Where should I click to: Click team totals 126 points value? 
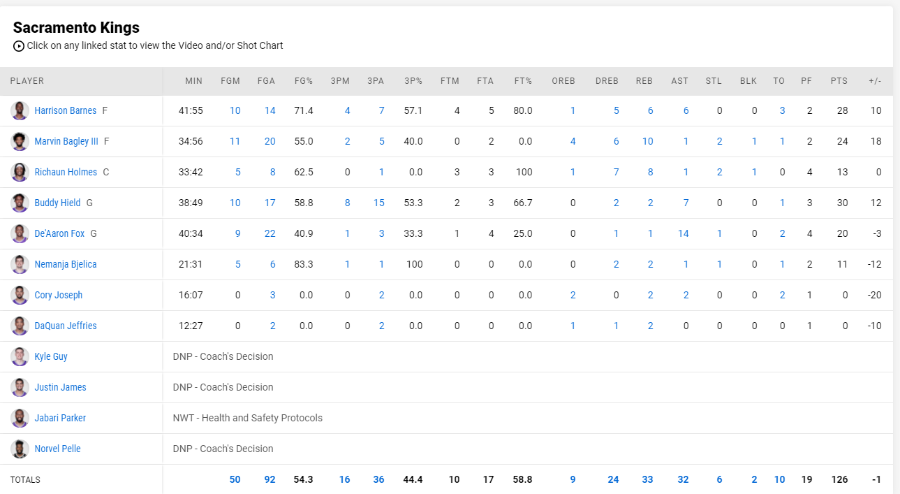840,480
